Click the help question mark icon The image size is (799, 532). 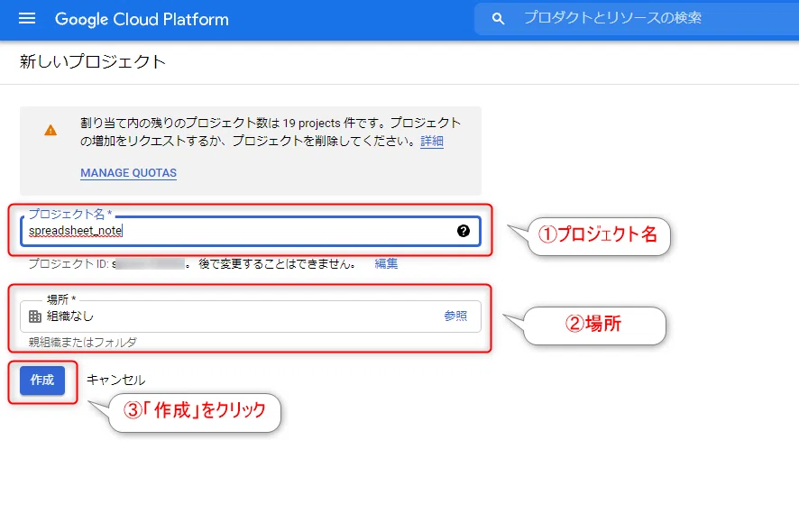pyautogui.click(x=464, y=231)
